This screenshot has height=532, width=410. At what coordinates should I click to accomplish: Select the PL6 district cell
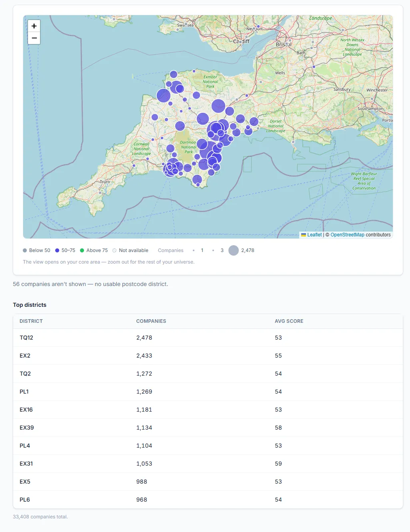[x=25, y=500]
